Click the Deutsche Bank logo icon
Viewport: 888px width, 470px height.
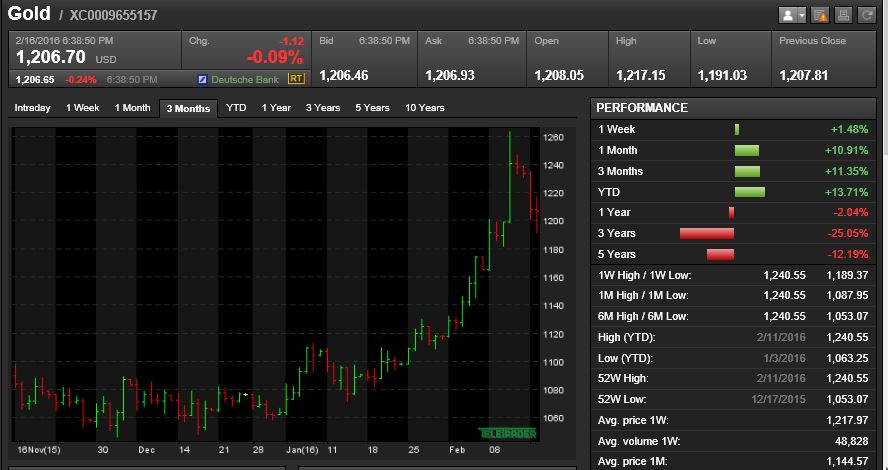(x=202, y=79)
